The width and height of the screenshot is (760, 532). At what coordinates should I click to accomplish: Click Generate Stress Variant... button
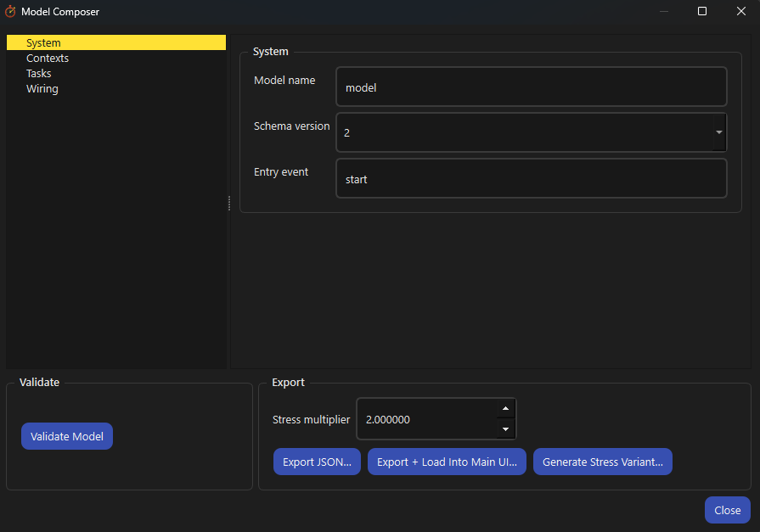[x=602, y=462]
